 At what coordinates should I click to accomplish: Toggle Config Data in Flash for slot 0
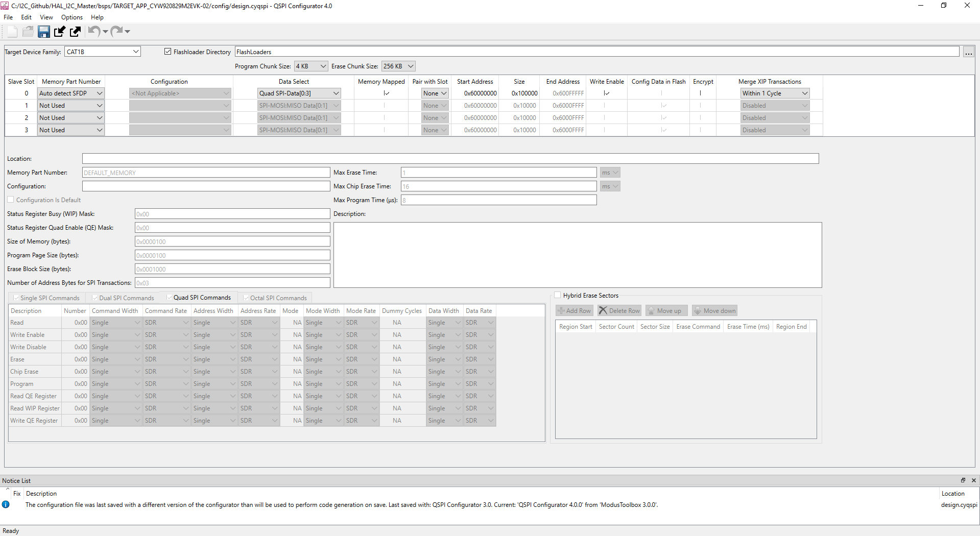tap(661, 93)
